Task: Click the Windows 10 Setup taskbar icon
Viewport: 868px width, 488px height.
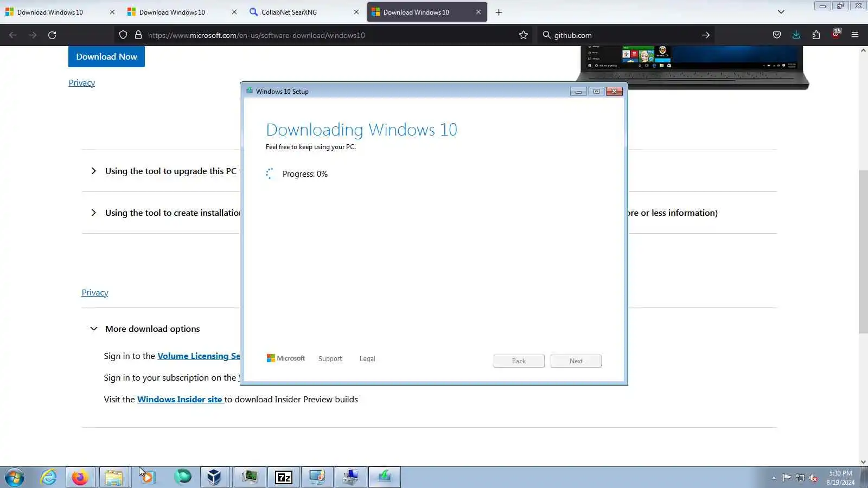Action: (385, 477)
